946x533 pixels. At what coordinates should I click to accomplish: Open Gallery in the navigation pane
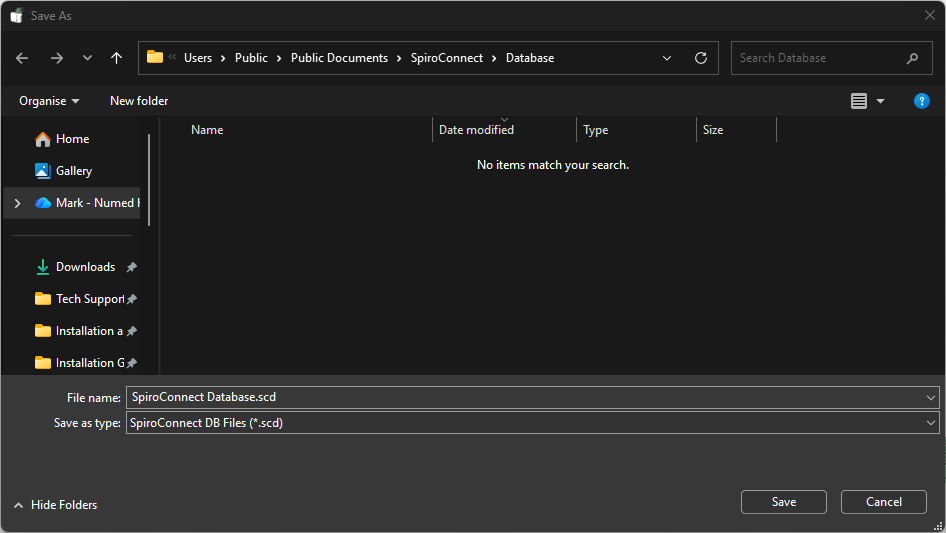click(74, 171)
